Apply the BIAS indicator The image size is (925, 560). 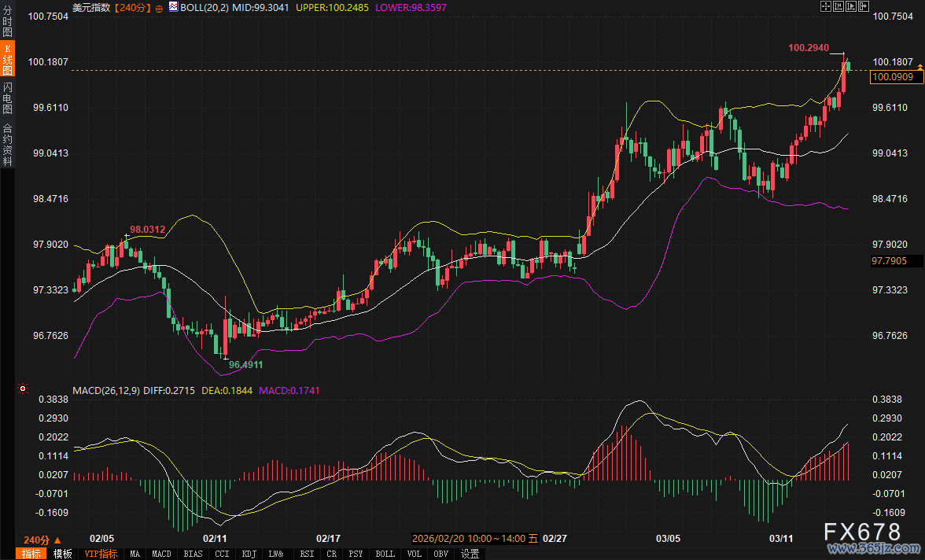[x=193, y=554]
